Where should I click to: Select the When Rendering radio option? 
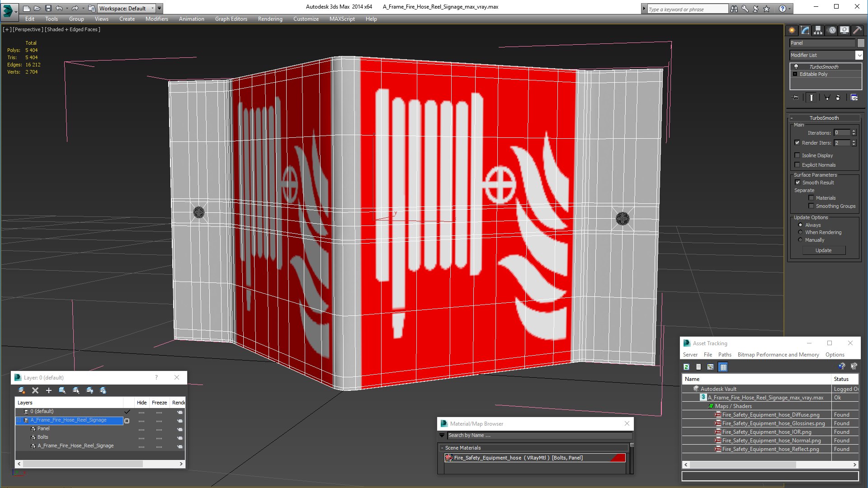[x=801, y=232]
